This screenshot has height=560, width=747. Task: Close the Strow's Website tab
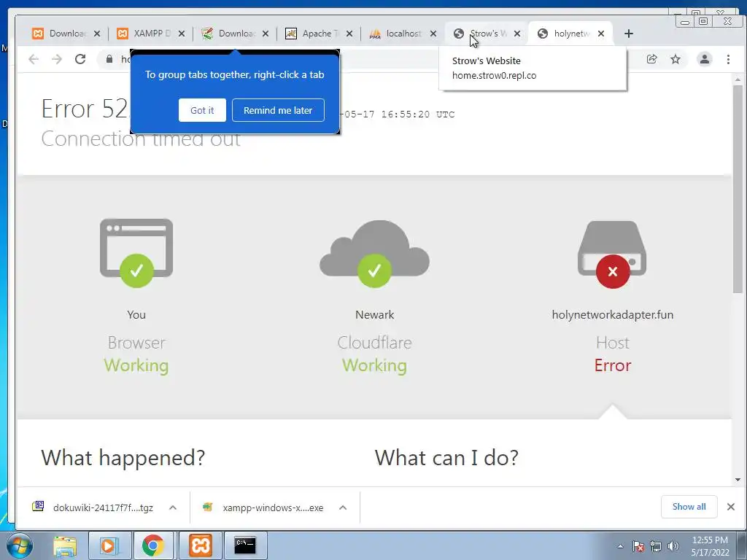[x=517, y=34]
